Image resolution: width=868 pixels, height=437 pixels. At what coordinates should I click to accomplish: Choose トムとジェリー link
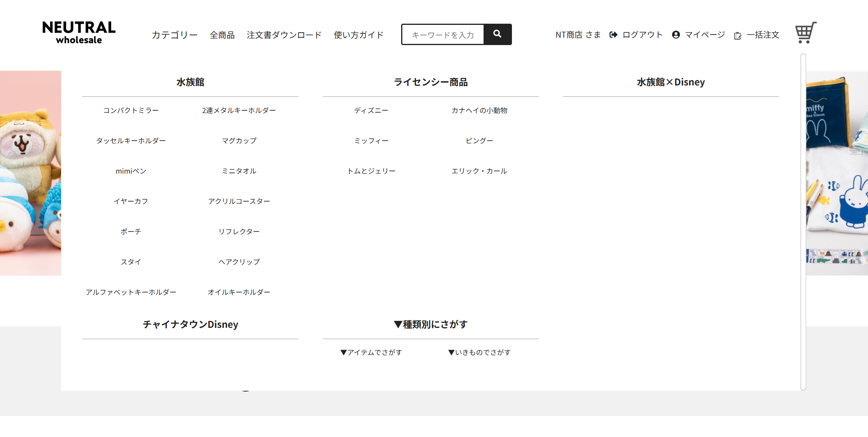[x=371, y=171]
